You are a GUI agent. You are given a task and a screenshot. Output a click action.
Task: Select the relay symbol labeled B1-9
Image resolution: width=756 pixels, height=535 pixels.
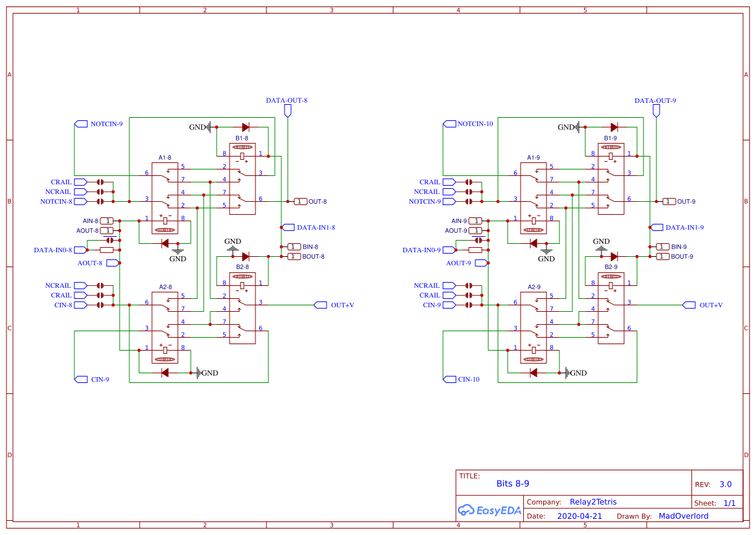(610, 178)
